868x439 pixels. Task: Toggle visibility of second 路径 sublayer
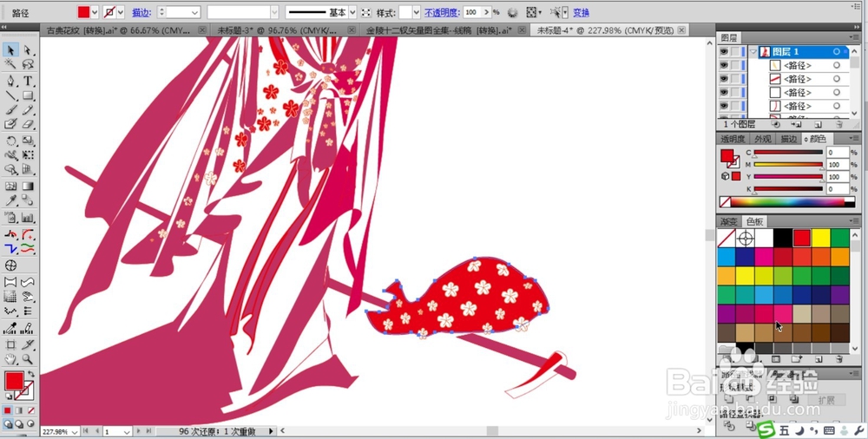[x=723, y=79]
